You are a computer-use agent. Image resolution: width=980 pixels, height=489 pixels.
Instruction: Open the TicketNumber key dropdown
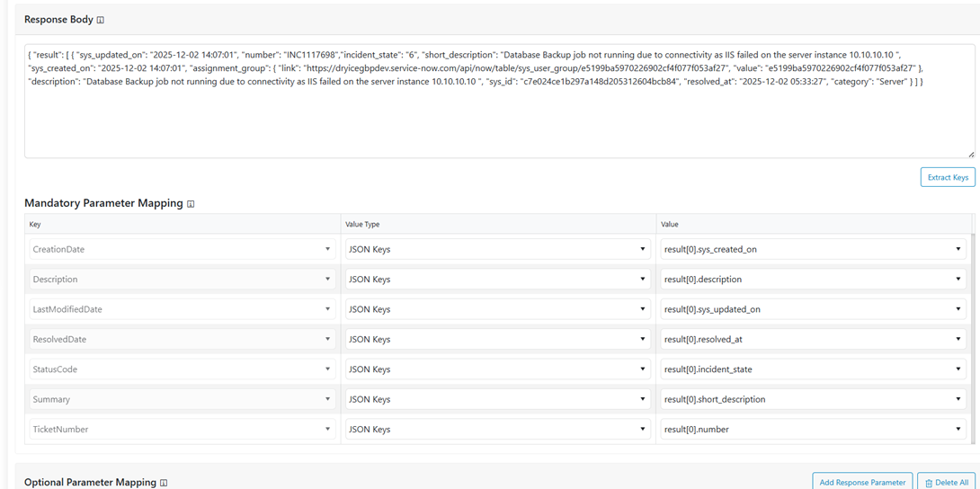pyautogui.click(x=182, y=430)
